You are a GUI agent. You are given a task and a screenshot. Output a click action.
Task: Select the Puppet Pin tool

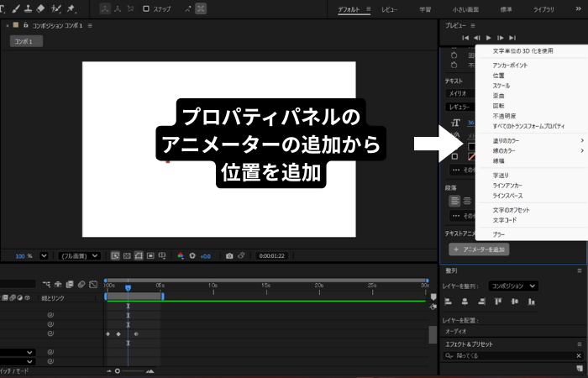coord(71,9)
